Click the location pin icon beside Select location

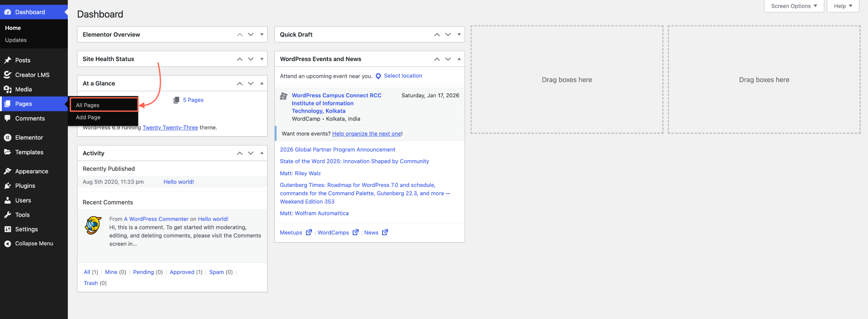378,76
